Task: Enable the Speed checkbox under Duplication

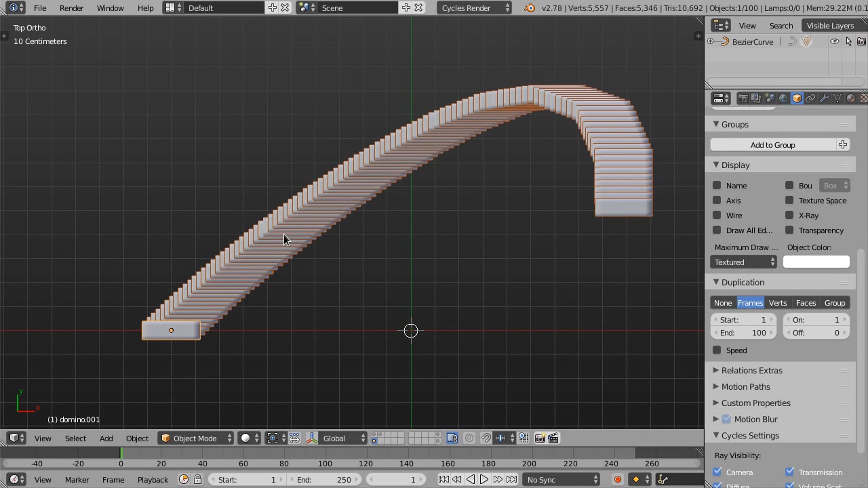Action: 717,350
